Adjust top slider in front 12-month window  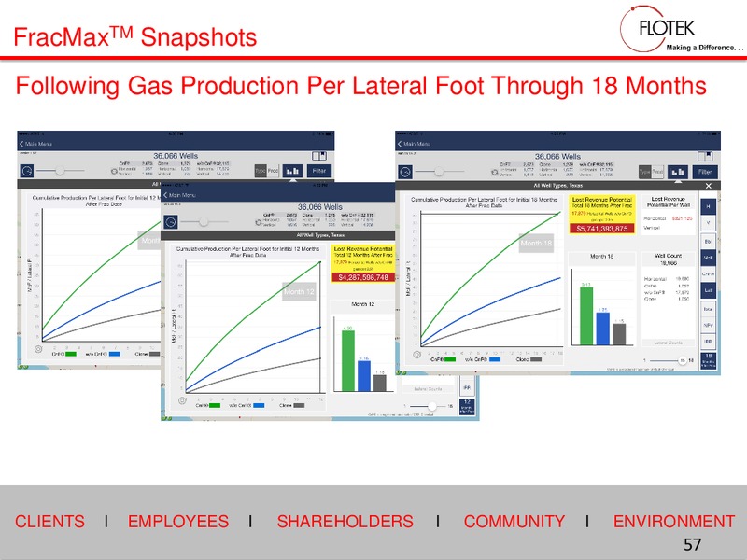click(x=204, y=222)
